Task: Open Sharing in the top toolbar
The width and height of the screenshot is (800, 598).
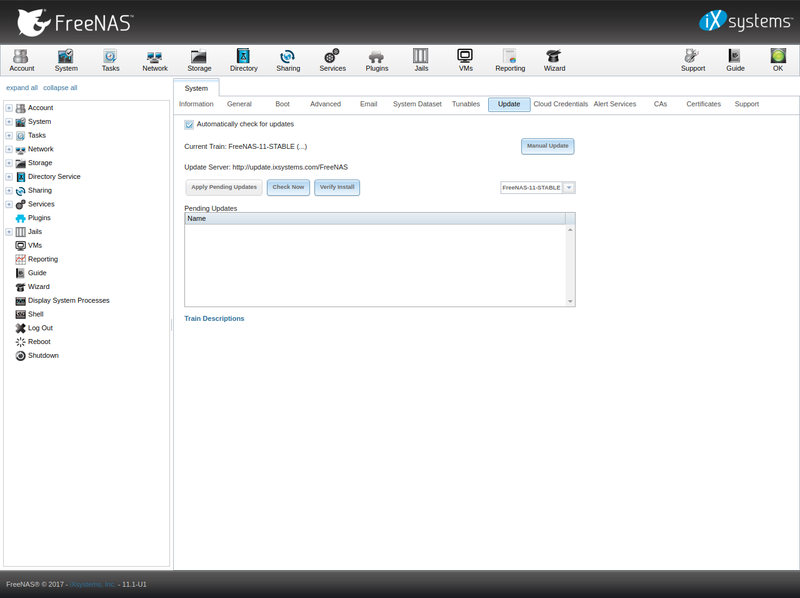Action: coord(288,60)
